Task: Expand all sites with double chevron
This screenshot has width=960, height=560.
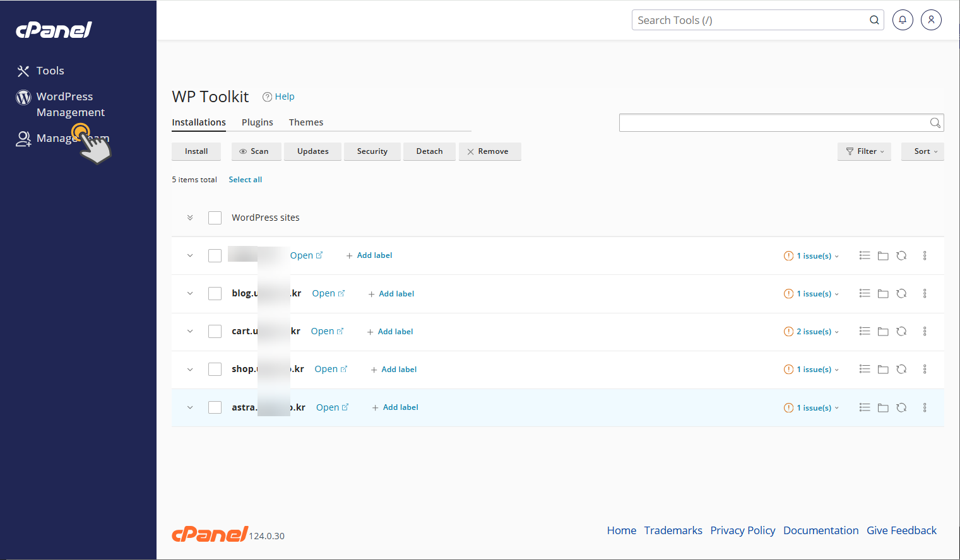Action: 190,218
